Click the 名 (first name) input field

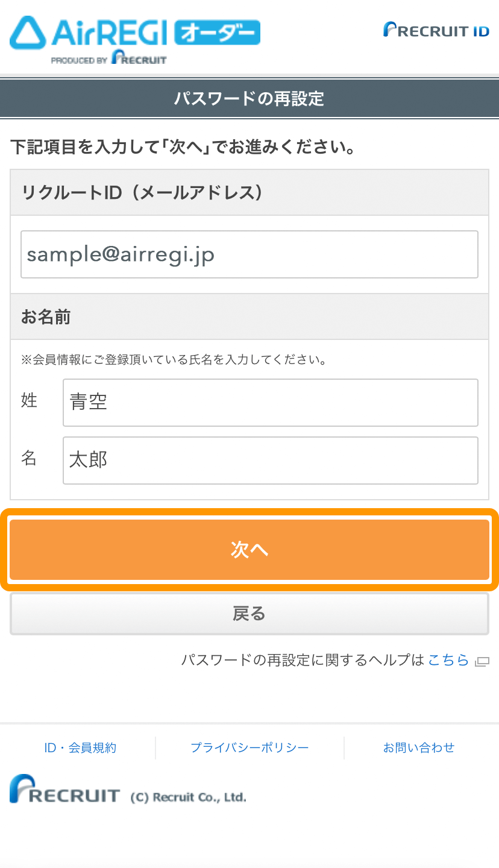[270, 461]
